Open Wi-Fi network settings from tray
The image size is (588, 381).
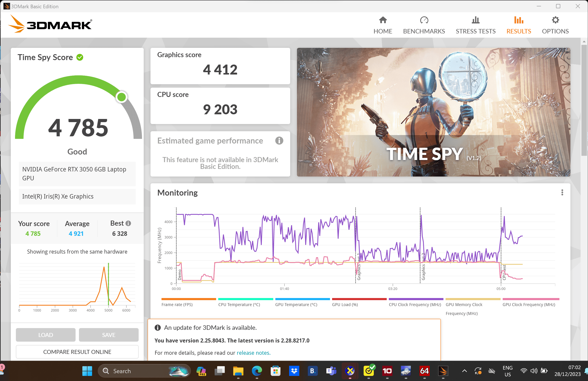click(523, 371)
